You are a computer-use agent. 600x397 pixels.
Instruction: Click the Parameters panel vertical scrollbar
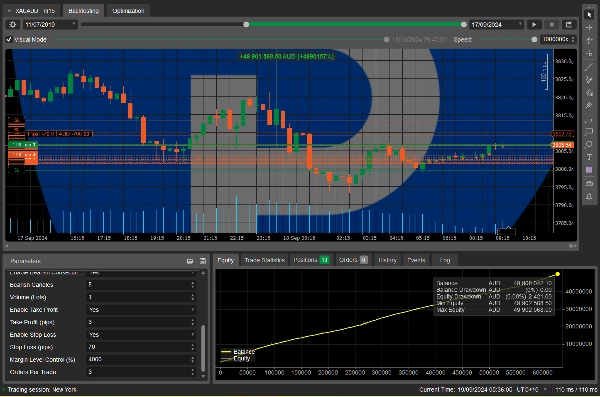coord(203,348)
